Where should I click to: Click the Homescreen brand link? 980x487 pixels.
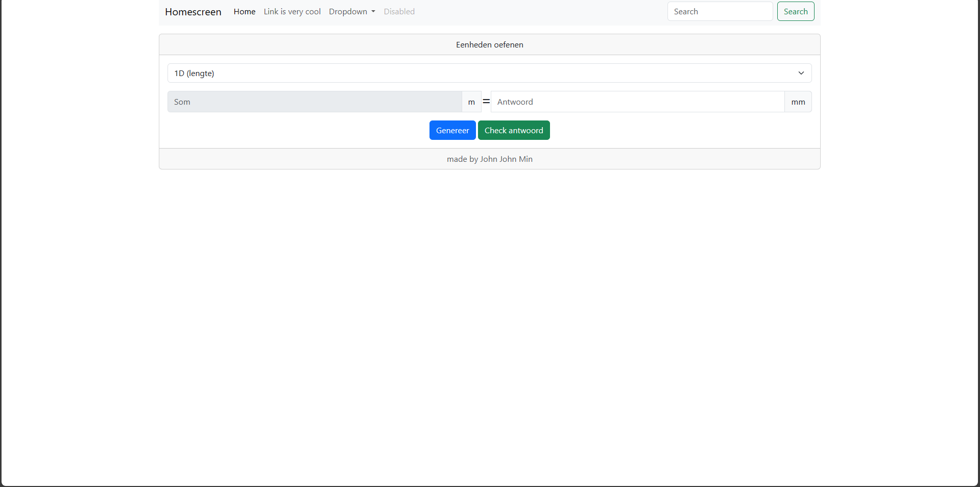(x=193, y=12)
